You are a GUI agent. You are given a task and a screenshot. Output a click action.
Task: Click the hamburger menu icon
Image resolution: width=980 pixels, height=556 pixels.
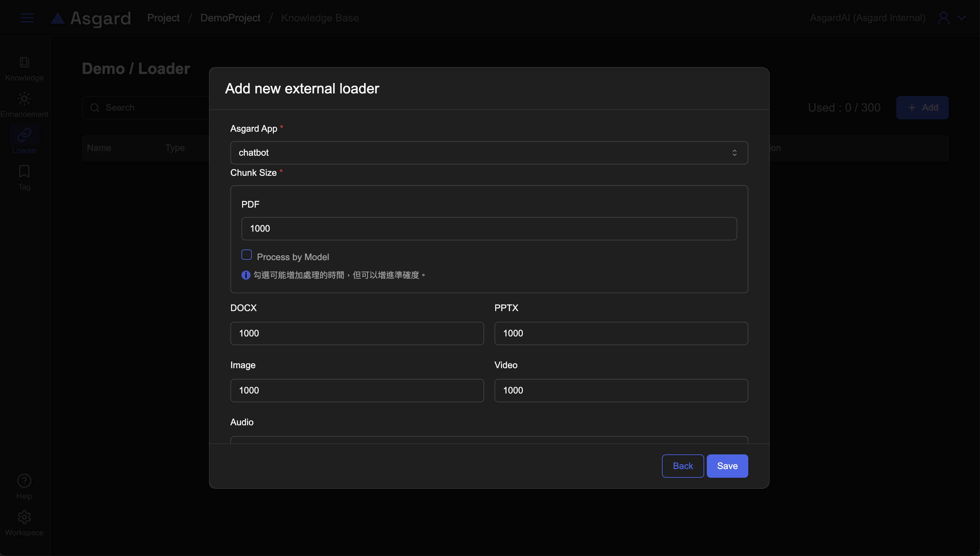(x=27, y=18)
